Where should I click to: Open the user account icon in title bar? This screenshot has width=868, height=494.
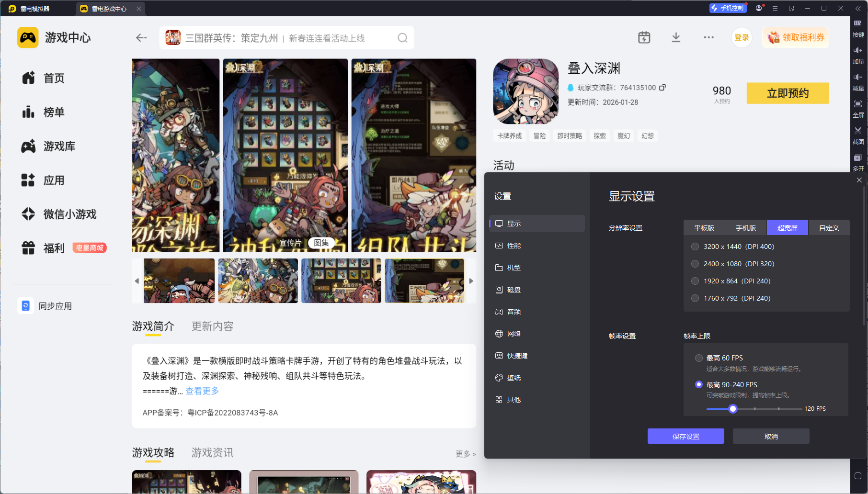click(759, 8)
